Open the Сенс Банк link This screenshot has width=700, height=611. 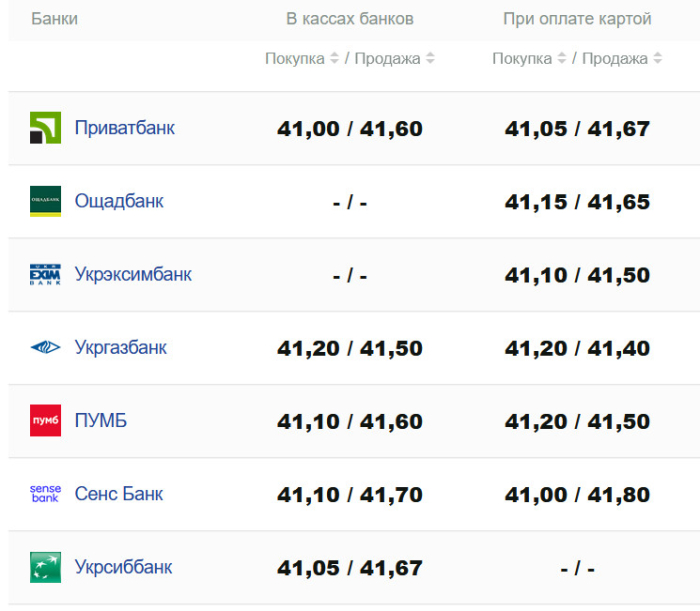(x=119, y=494)
